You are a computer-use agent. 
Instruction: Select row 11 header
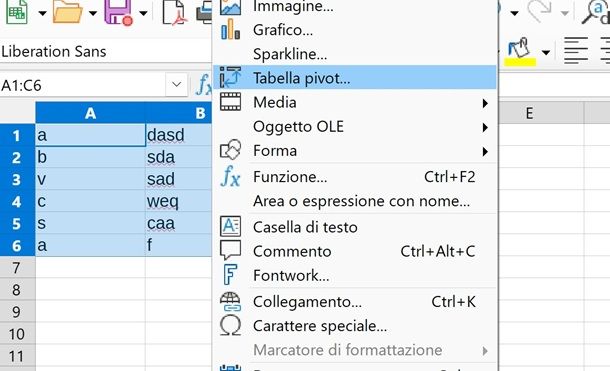click(x=17, y=356)
